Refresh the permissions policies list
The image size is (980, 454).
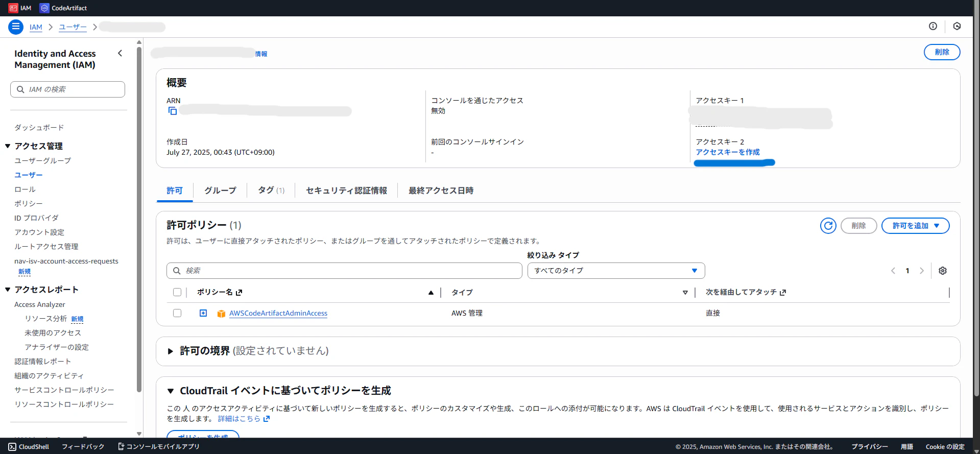pyautogui.click(x=828, y=226)
